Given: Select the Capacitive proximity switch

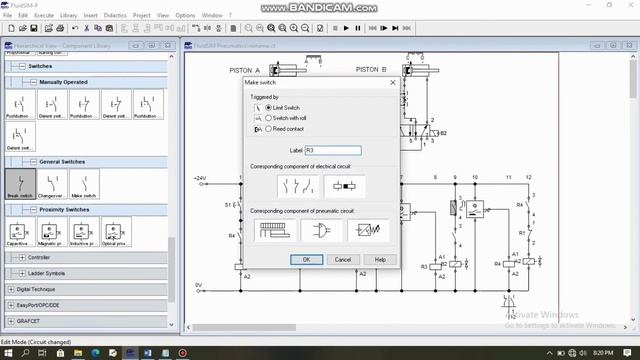Looking at the screenshot, I should [20, 232].
